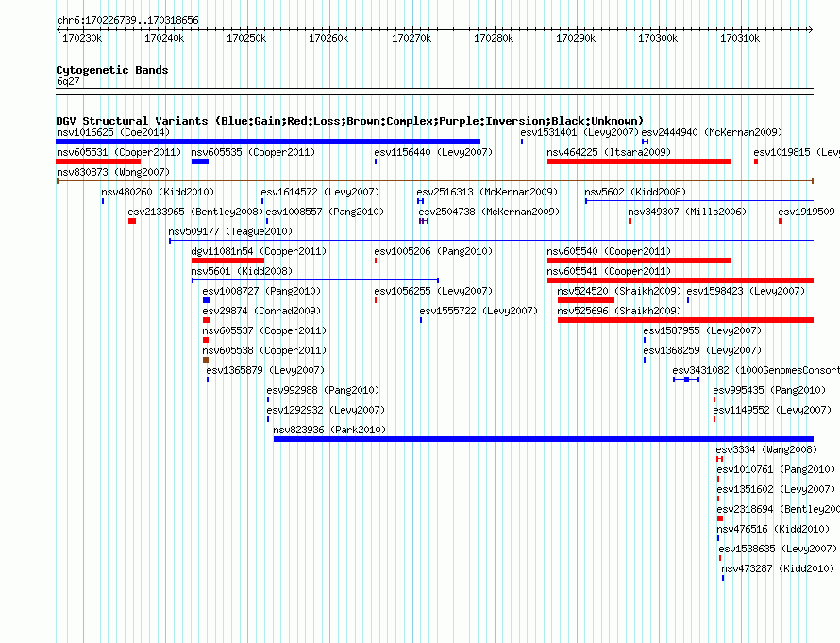Select the esv2516313 (McKernan2009) blue marker
Viewport: 840px width, 643px height.
(421, 201)
